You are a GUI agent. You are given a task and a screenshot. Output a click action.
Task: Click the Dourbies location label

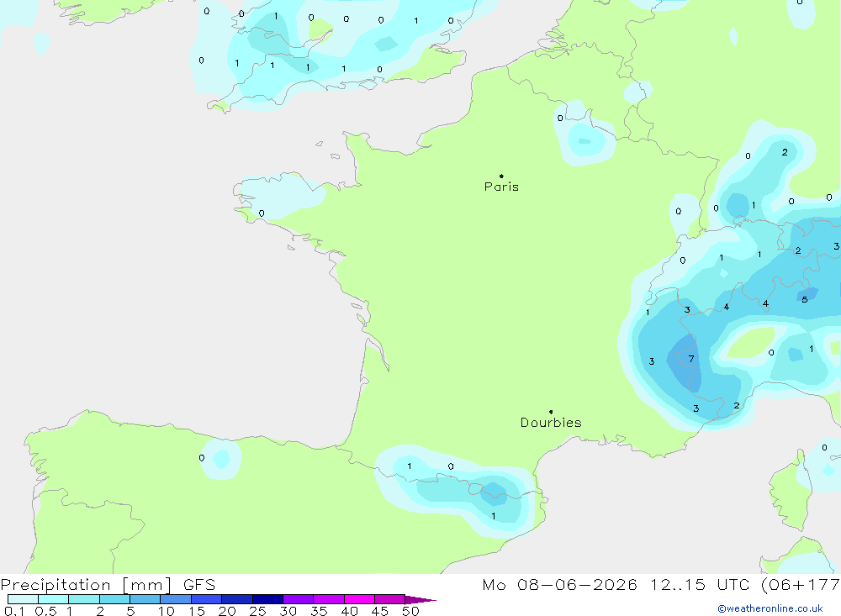pyautogui.click(x=551, y=423)
